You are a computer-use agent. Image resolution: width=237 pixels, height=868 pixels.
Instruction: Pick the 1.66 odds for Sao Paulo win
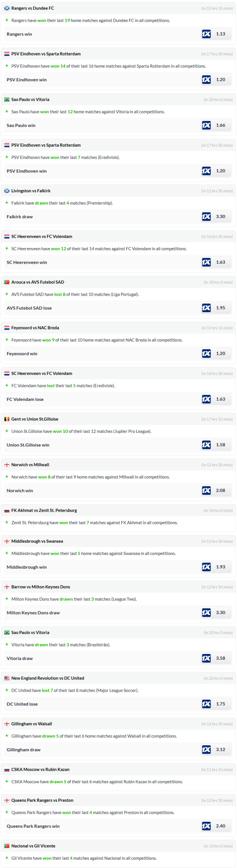(220, 125)
